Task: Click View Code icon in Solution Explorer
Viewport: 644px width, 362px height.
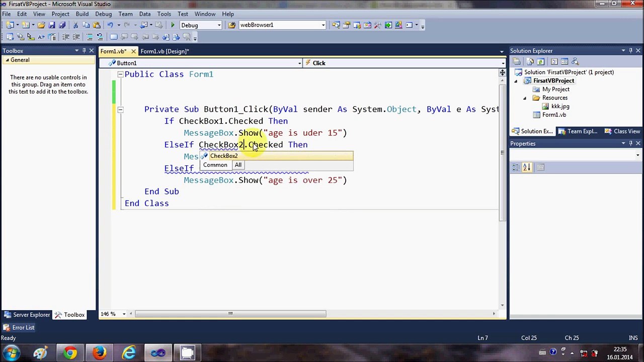Action: 554,61
